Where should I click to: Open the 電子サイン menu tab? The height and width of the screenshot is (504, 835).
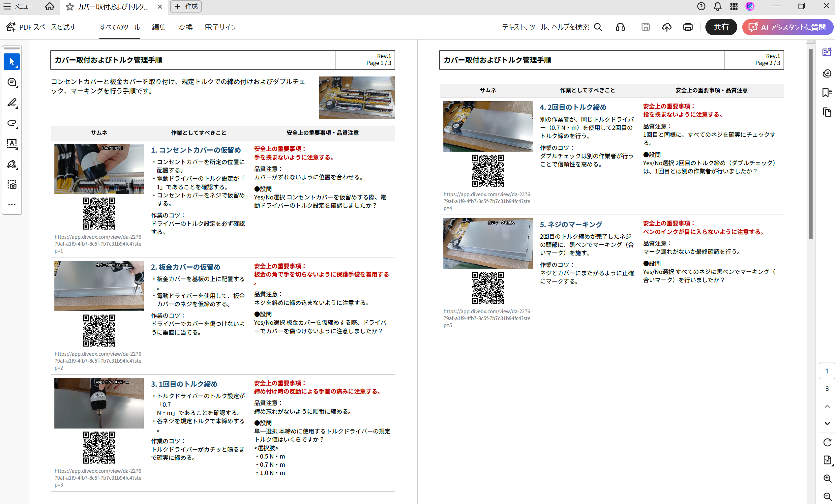point(220,27)
